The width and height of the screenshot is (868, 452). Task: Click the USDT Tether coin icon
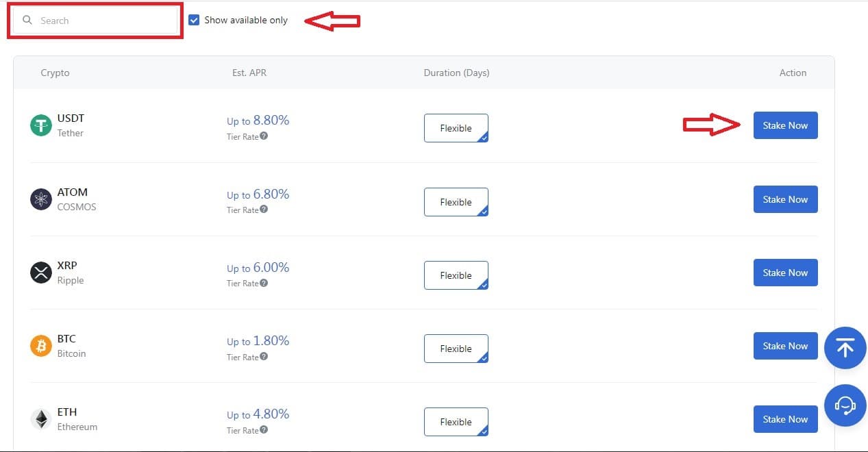click(41, 125)
